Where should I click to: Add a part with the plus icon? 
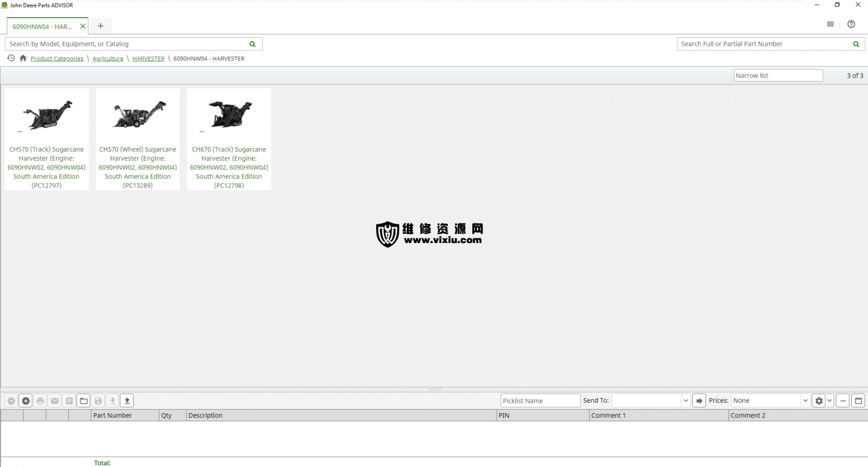click(x=25, y=400)
